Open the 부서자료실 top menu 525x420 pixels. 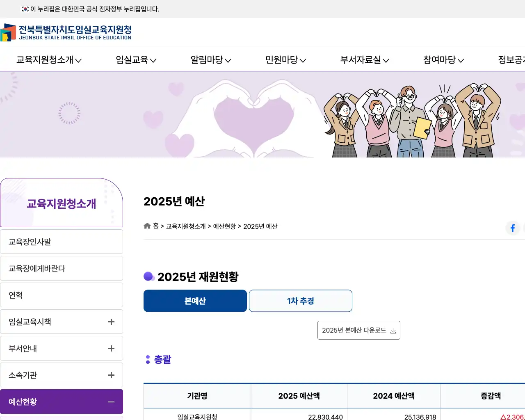tap(364, 60)
